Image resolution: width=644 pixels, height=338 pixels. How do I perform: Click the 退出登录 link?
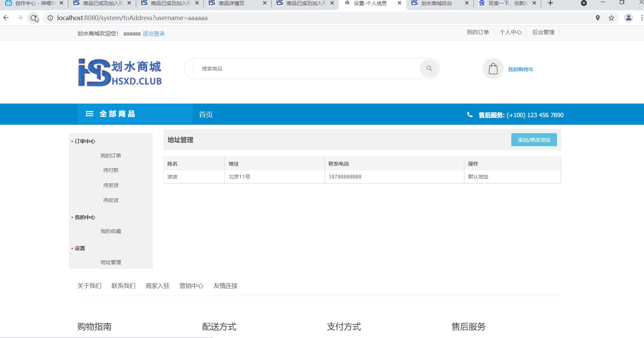coord(153,34)
